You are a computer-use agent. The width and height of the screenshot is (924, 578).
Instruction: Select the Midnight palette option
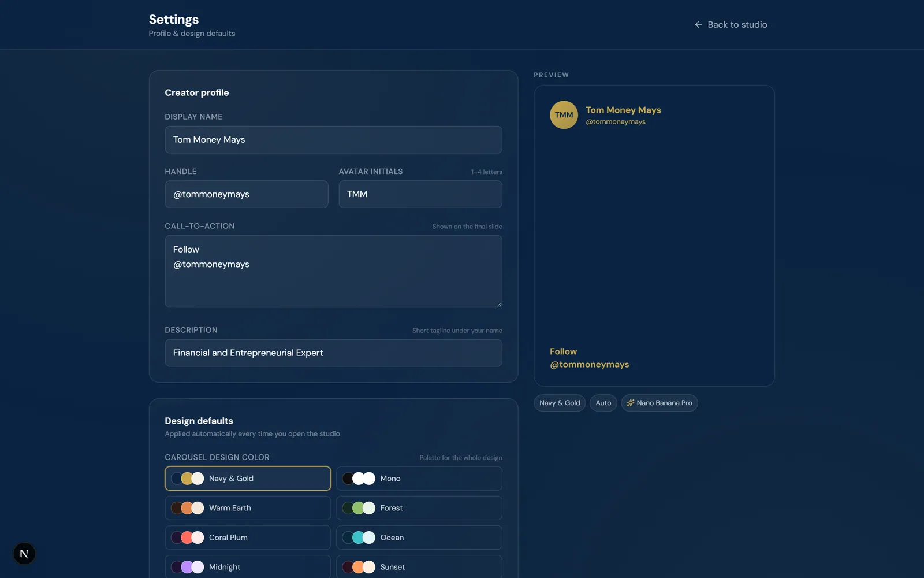click(248, 567)
